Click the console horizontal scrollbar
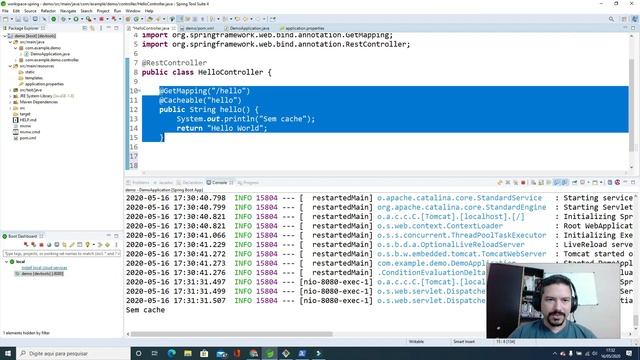This screenshot has width=640, height=360. (x=232, y=334)
